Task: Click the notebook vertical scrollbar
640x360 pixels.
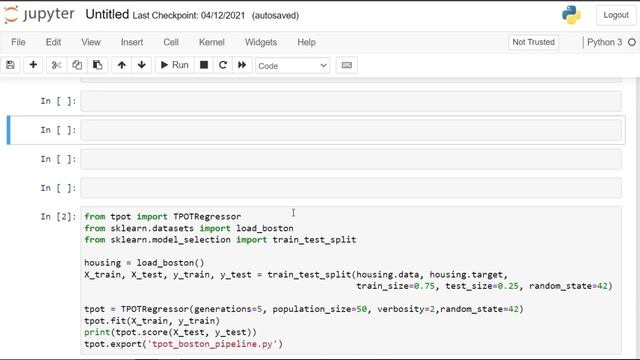Action: (637, 218)
